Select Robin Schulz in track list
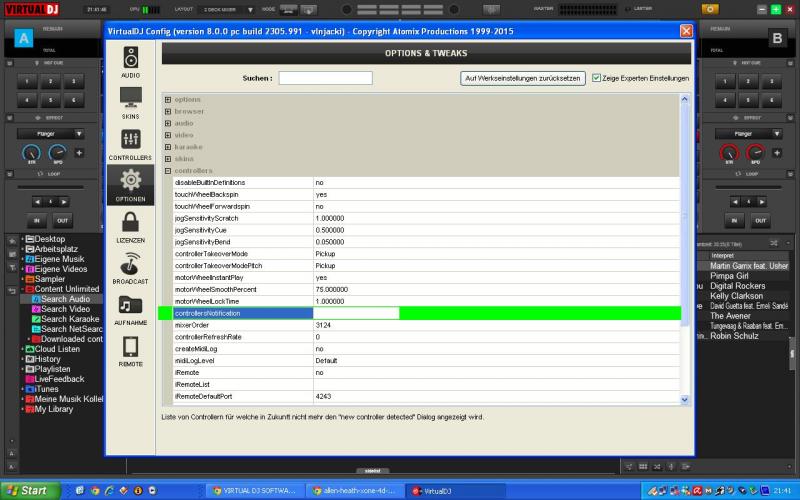Image resolution: width=800 pixels, height=500 pixels. (x=734, y=336)
